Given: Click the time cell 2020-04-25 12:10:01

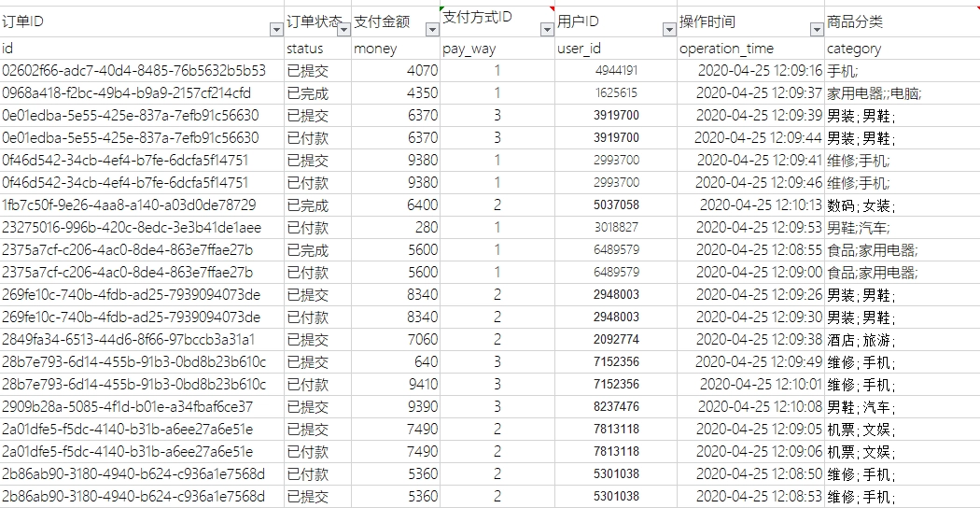Looking at the screenshot, I should (x=751, y=384).
